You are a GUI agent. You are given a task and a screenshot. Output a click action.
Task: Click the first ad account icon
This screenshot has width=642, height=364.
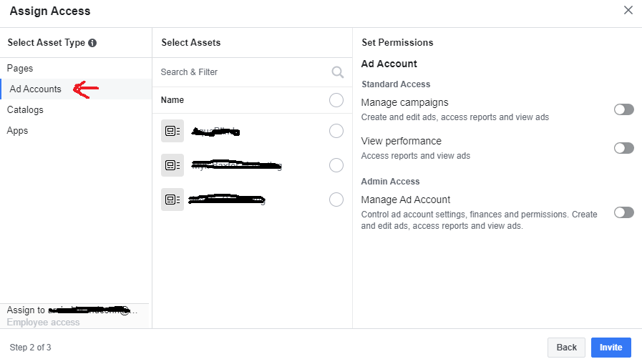[172, 131]
